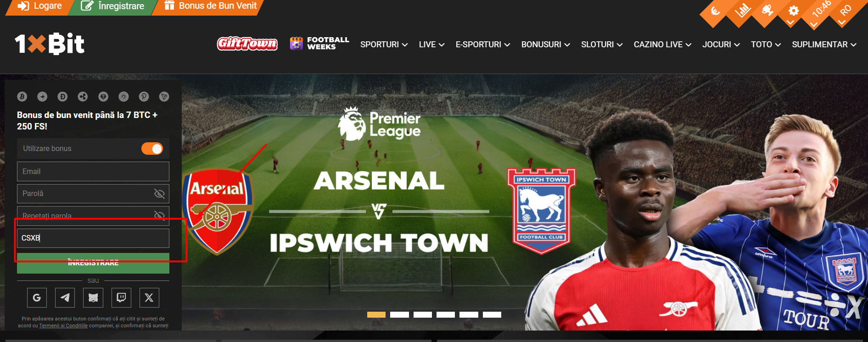Viewport: 868px width, 342px height.
Task: Jump to the second banner slide indicator
Action: (x=399, y=314)
